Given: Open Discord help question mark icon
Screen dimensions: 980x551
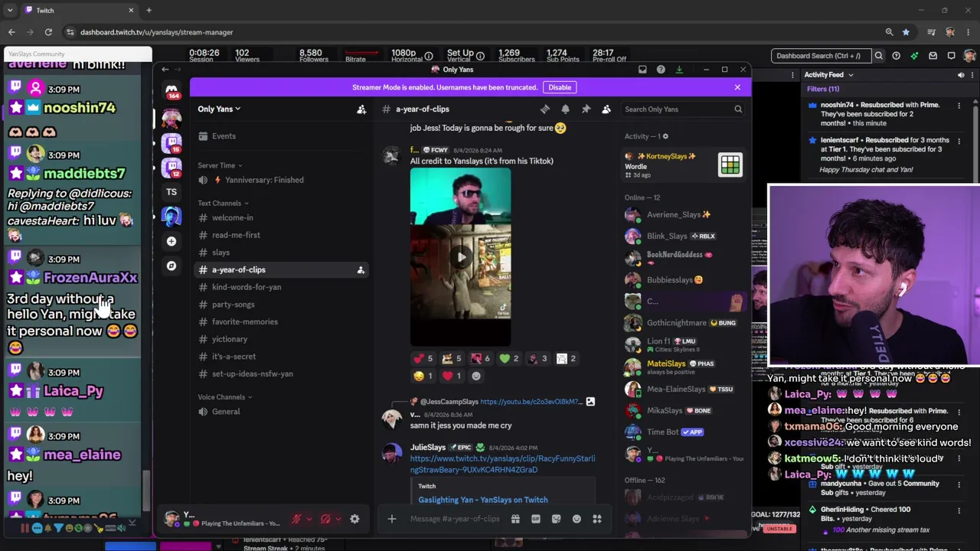Looking at the screenshot, I should (661, 70).
